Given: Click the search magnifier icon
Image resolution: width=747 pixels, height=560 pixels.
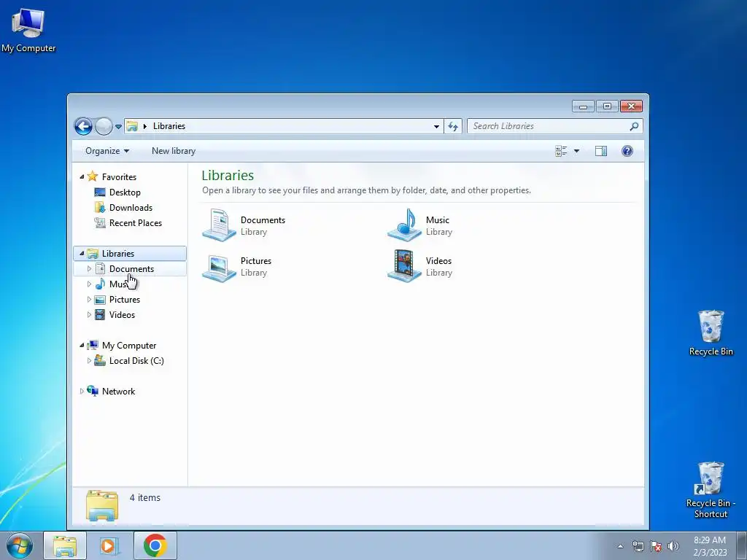Looking at the screenshot, I should [634, 126].
